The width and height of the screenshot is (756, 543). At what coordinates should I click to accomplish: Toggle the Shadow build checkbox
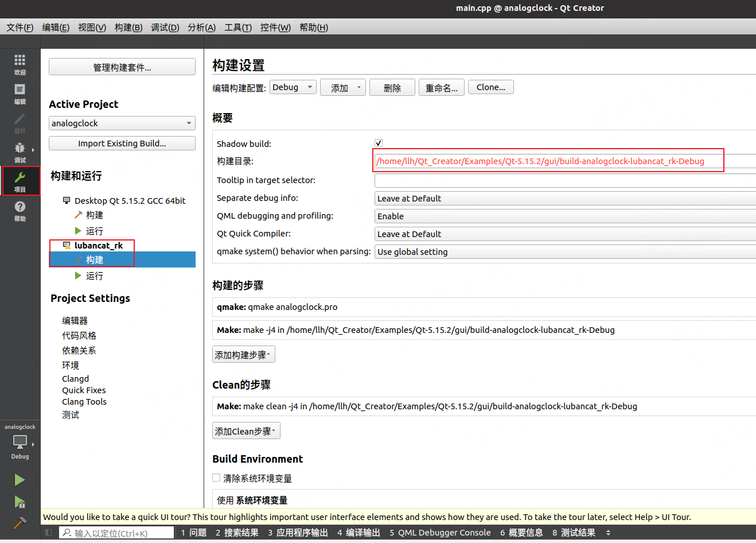click(x=379, y=143)
